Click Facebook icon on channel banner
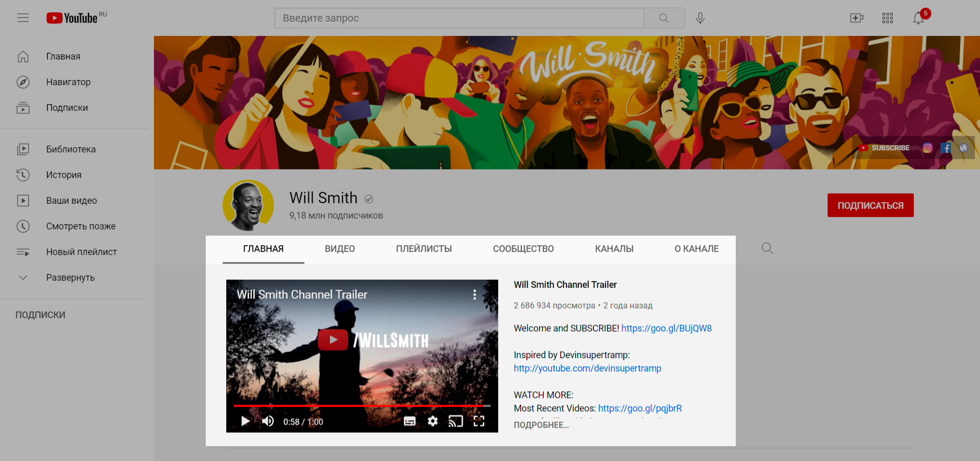Viewport: 980px width, 461px height. click(x=946, y=148)
